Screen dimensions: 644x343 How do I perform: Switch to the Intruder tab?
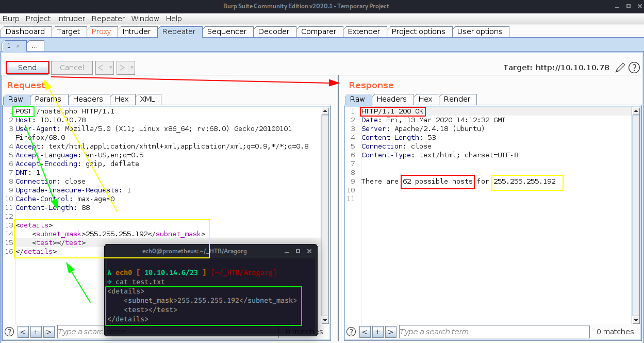pyautogui.click(x=137, y=31)
